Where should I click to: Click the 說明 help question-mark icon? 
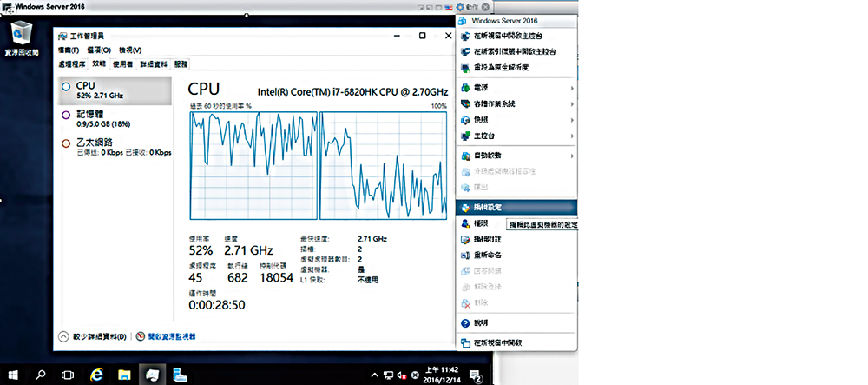[x=465, y=323]
